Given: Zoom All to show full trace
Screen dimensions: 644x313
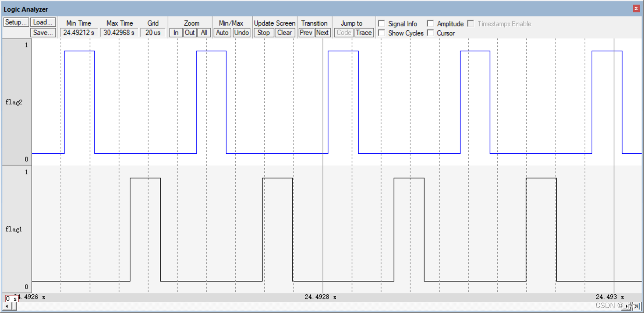Looking at the screenshot, I should click(204, 33).
